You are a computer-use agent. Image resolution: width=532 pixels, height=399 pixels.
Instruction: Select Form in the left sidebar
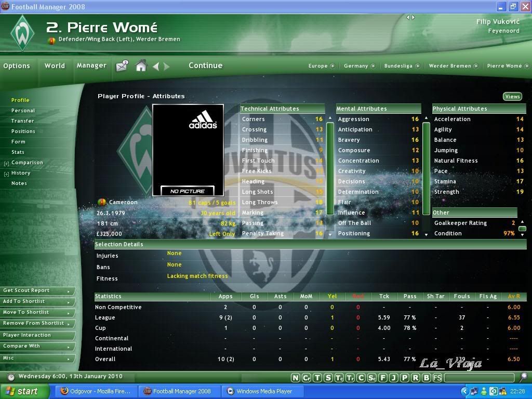(x=18, y=142)
